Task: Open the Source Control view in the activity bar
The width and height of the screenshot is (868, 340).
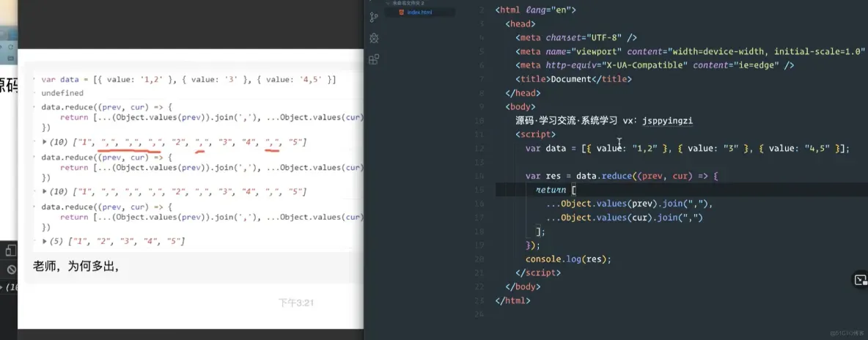Action: click(x=374, y=17)
